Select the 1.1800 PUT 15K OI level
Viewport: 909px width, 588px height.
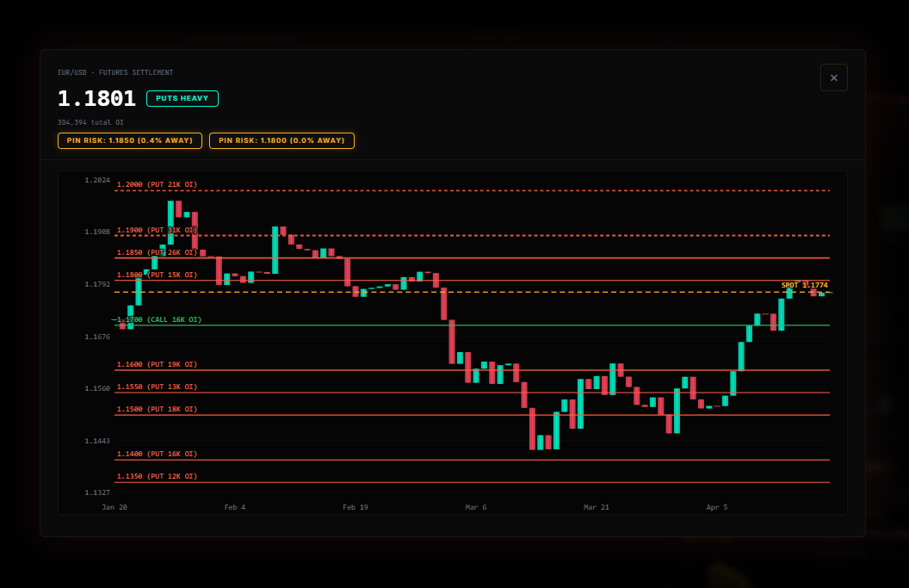pyautogui.click(x=157, y=275)
